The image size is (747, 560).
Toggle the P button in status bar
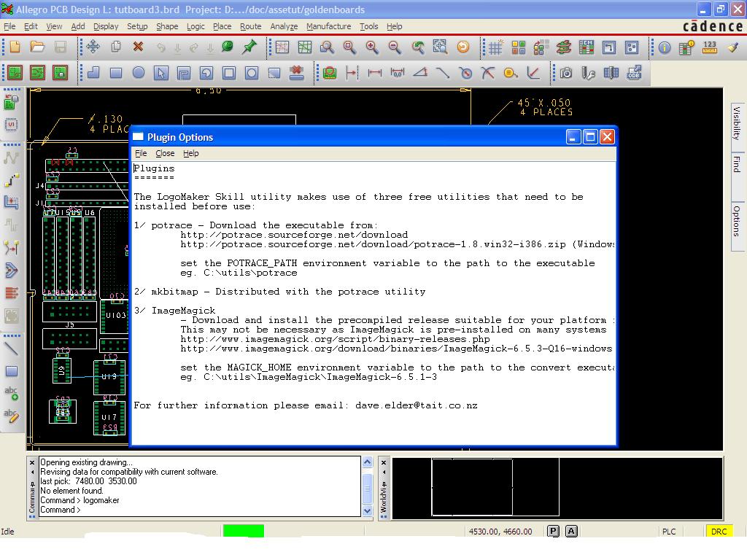(x=553, y=532)
